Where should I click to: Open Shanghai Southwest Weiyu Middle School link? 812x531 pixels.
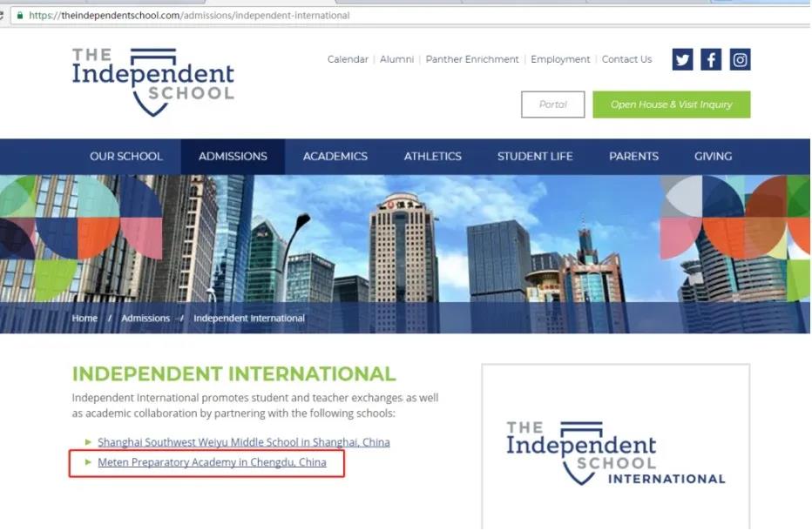click(243, 442)
